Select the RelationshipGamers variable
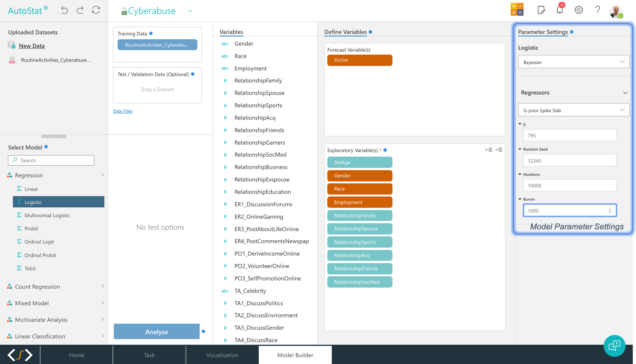Viewport: 636px width, 364px height. 260,142
